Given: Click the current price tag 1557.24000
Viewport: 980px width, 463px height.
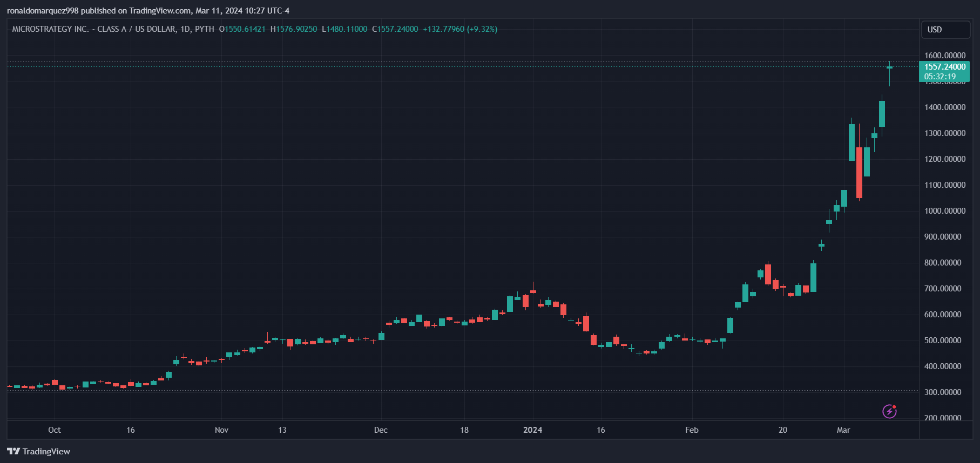Looking at the screenshot, I should click(945, 67).
